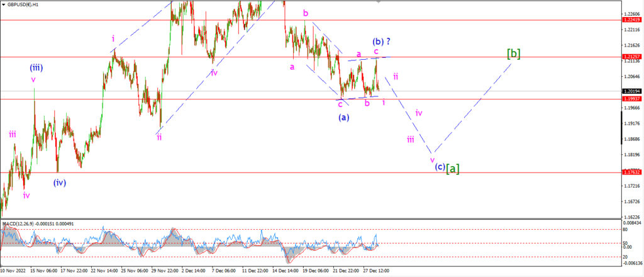Click the GBPUSD(€),H1 chart title

22,4
